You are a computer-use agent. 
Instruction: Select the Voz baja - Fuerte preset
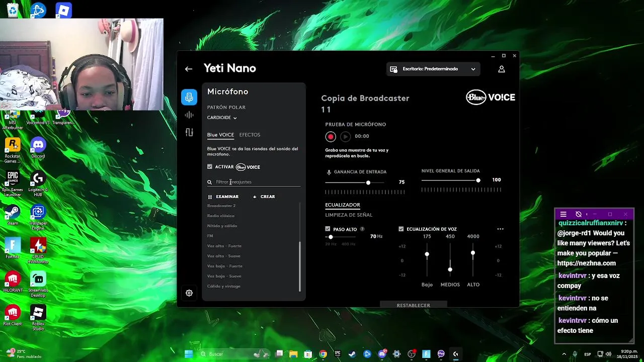tap(225, 266)
